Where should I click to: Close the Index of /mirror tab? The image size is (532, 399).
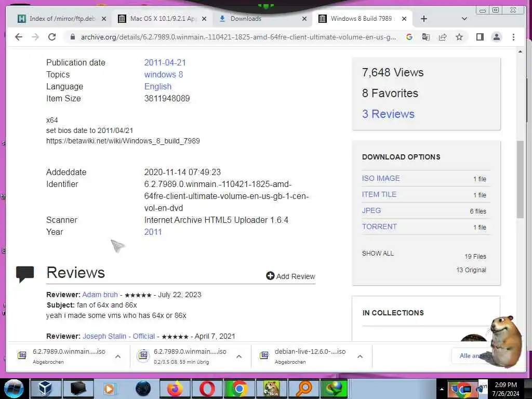coord(104,19)
